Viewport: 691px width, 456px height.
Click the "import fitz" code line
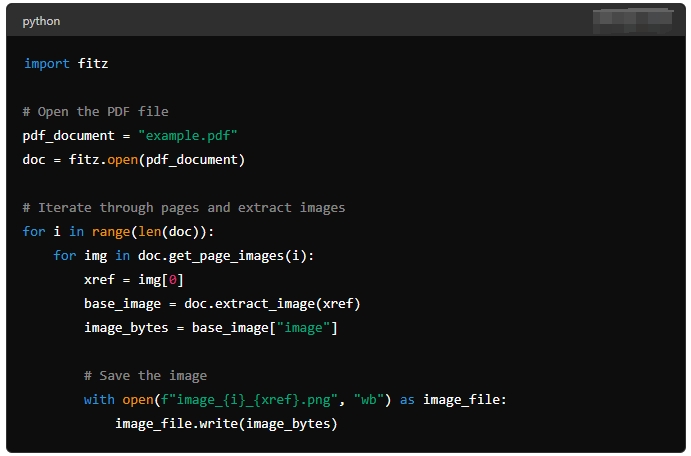click(66, 63)
